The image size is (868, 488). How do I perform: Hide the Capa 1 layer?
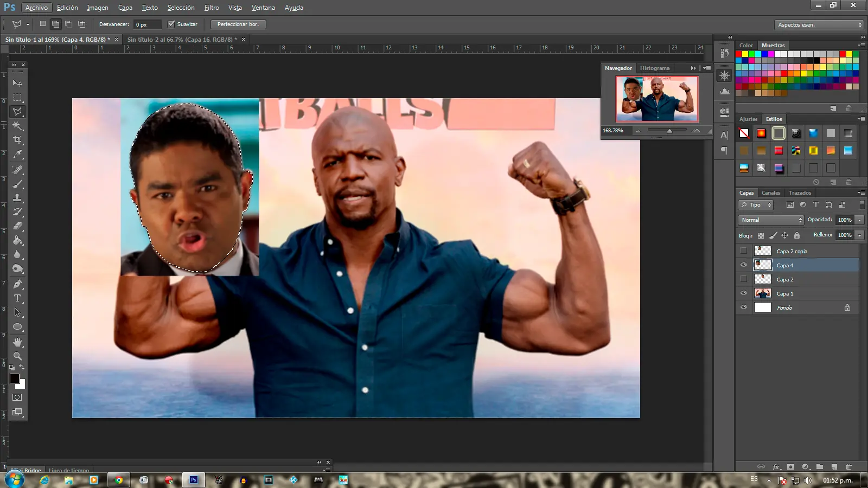(x=744, y=293)
